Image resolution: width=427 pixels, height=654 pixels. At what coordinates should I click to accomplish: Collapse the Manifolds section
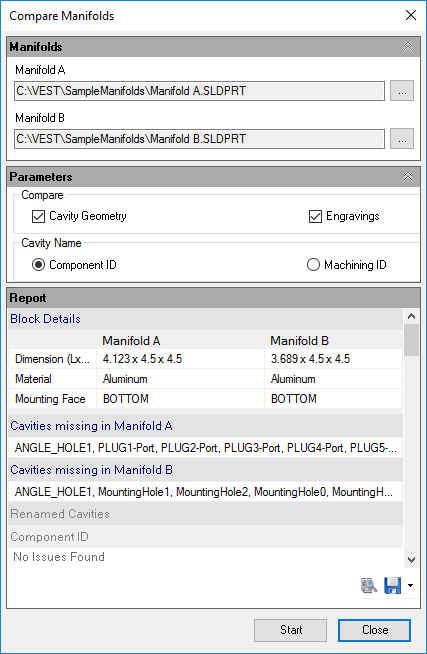408,47
